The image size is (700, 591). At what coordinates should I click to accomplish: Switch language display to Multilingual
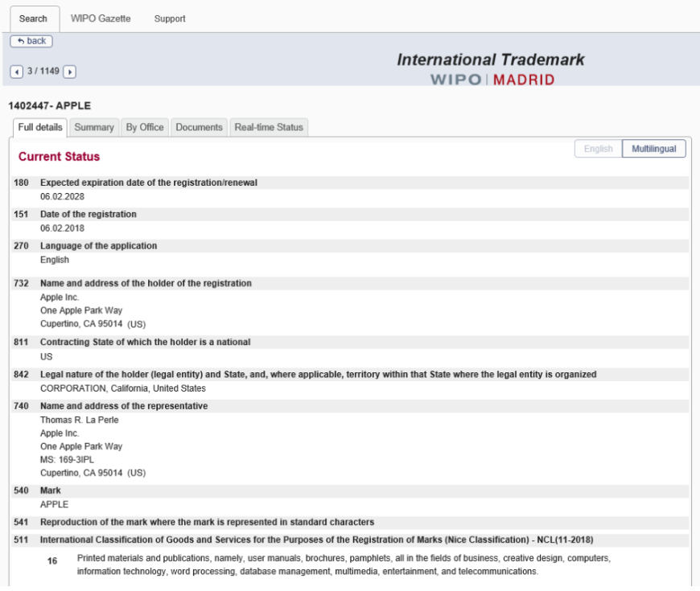[653, 149]
